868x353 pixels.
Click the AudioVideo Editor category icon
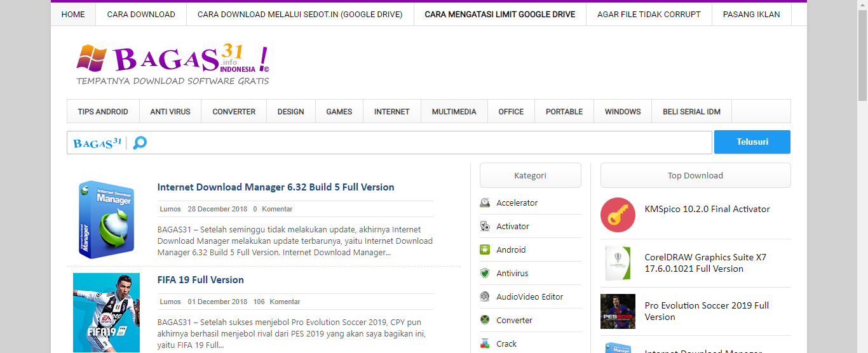click(x=485, y=296)
